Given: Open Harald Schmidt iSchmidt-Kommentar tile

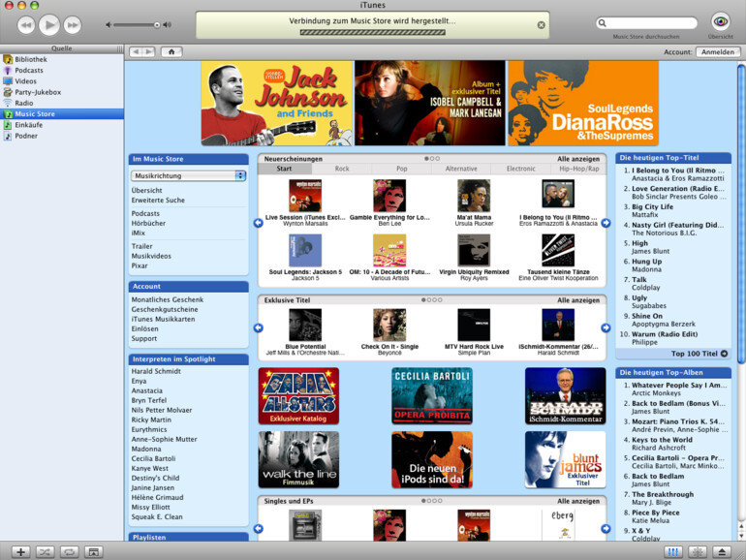Looking at the screenshot, I should pos(565,396).
